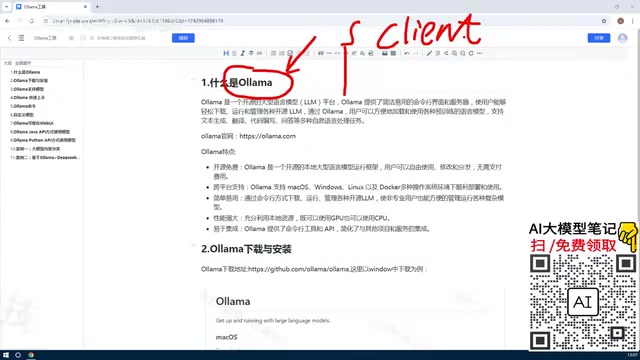Click the undo arrow icon
640x360 pixels.
pyautogui.click(x=407, y=53)
